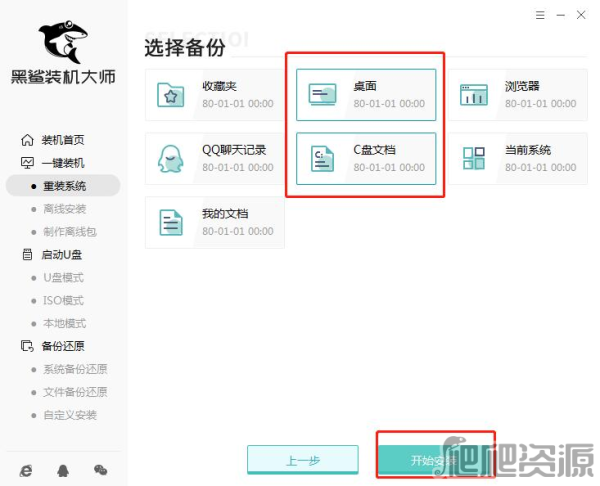Open the 备份还原 section
Screen dimensions: 600x486
click(63, 346)
